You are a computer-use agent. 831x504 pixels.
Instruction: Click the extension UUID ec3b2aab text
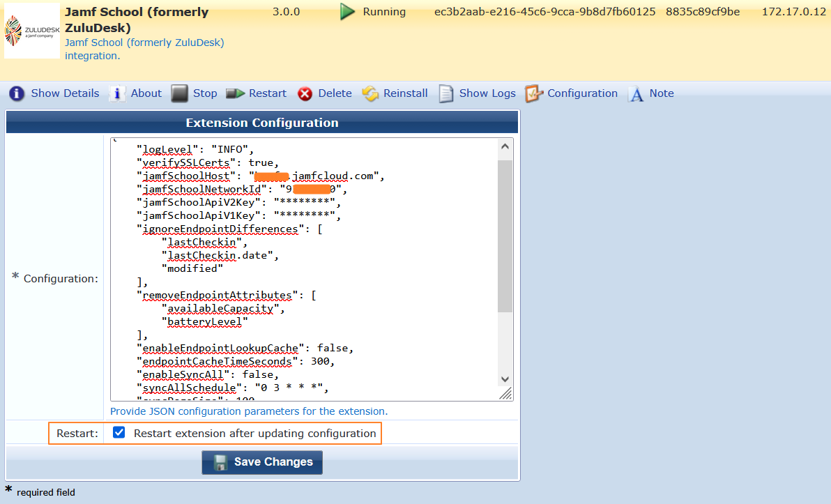click(x=544, y=12)
